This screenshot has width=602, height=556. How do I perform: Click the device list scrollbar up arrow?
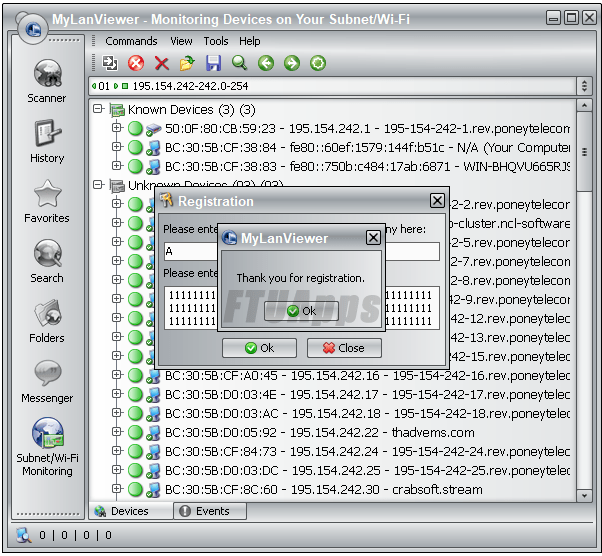click(x=584, y=105)
